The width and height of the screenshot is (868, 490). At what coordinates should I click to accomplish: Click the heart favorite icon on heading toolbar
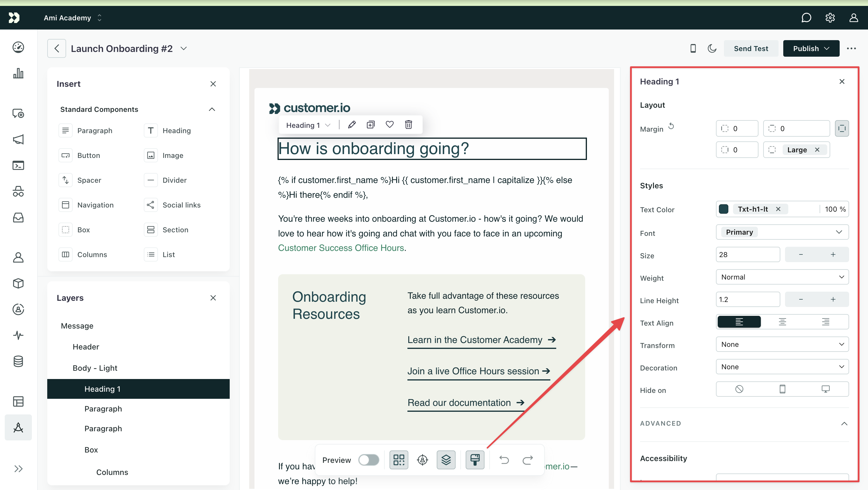389,125
